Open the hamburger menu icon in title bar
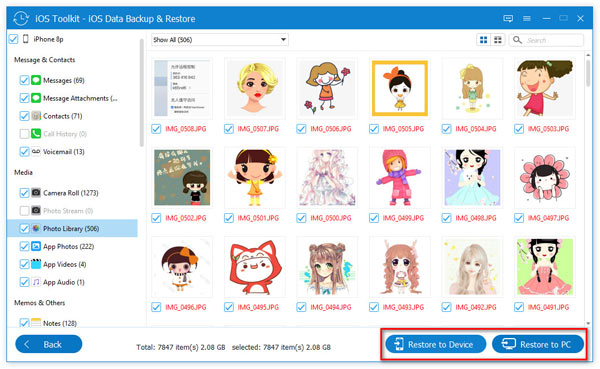Viewport: 600px width, 369px height. (527, 18)
